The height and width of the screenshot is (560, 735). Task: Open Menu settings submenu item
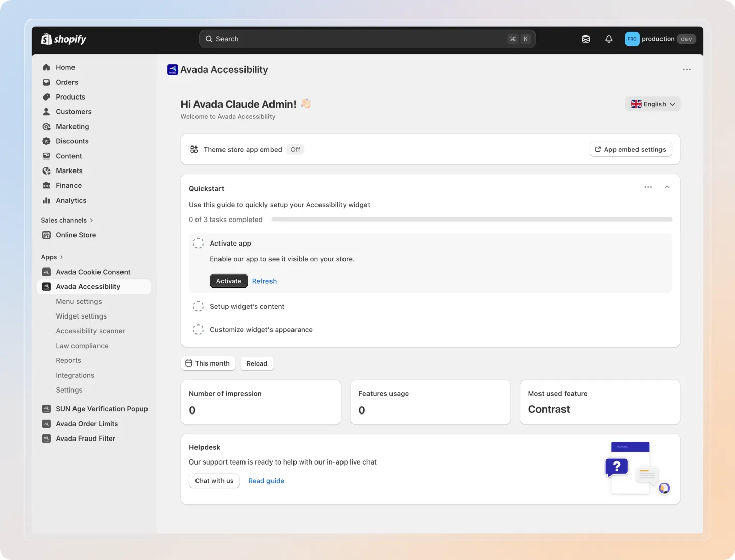[x=79, y=302]
